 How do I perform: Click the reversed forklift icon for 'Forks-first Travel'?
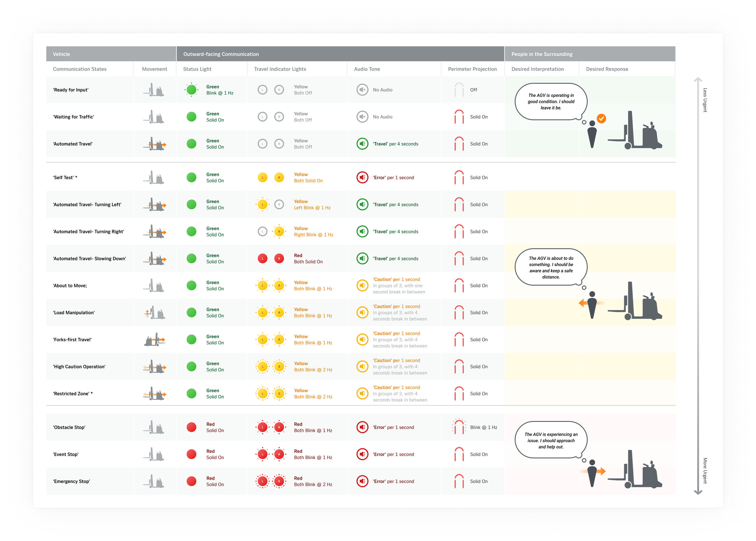point(154,340)
